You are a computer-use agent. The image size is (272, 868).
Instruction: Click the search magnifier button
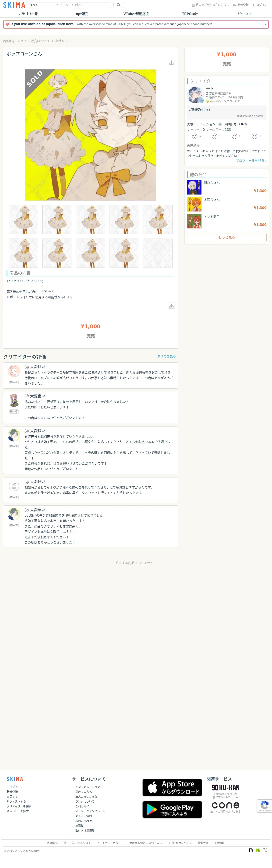pos(118,5)
